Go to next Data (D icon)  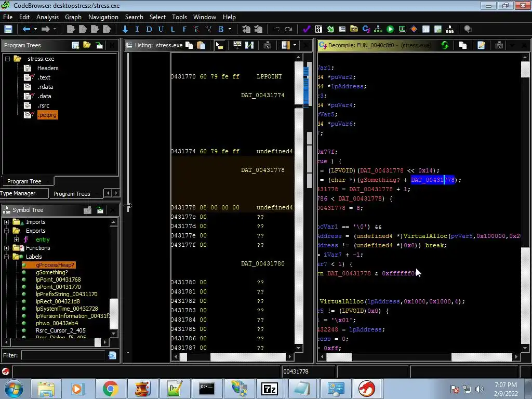click(149, 29)
